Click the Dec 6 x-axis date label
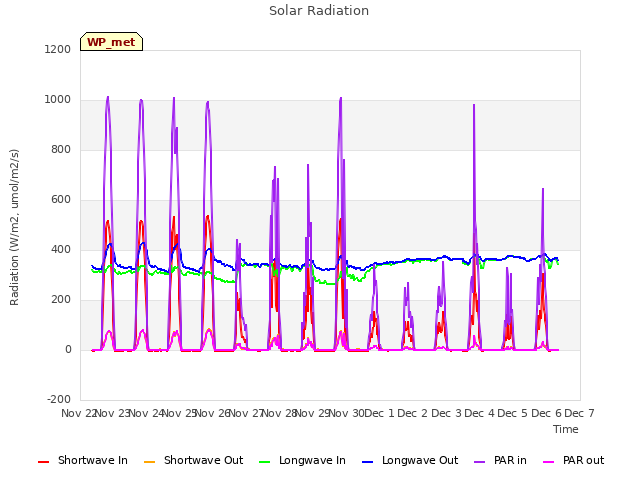Image resolution: width=640 pixels, height=480 pixels. (547, 413)
